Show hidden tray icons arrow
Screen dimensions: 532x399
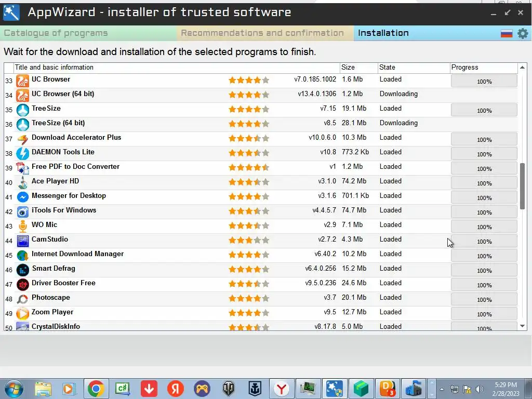coord(442,389)
